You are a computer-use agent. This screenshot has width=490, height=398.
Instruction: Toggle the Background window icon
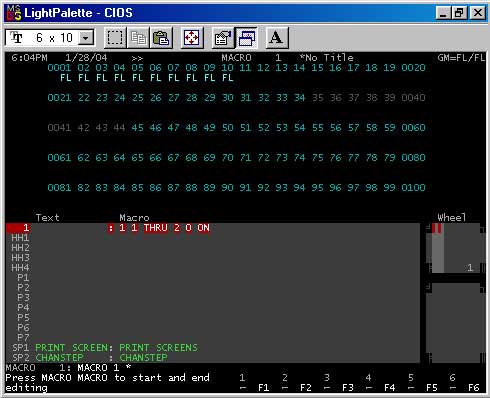coord(247,37)
